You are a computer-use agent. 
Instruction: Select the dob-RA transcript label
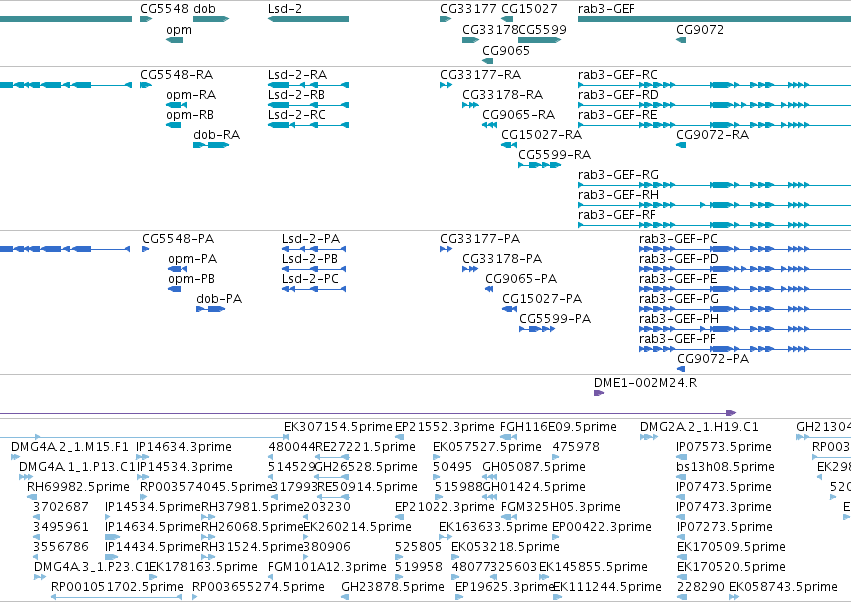pyautogui.click(x=217, y=135)
